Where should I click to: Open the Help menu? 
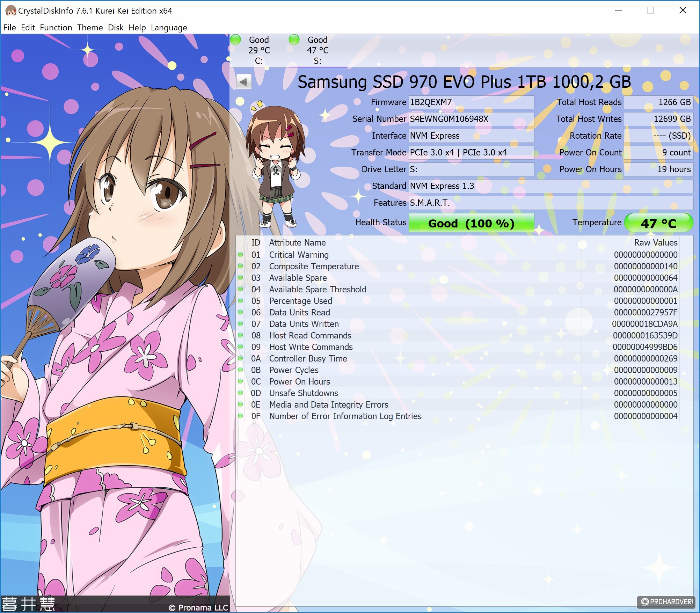tap(137, 28)
